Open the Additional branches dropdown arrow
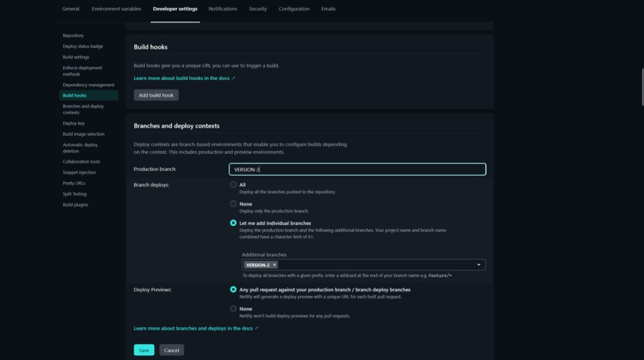644x360 pixels. pyautogui.click(x=479, y=265)
